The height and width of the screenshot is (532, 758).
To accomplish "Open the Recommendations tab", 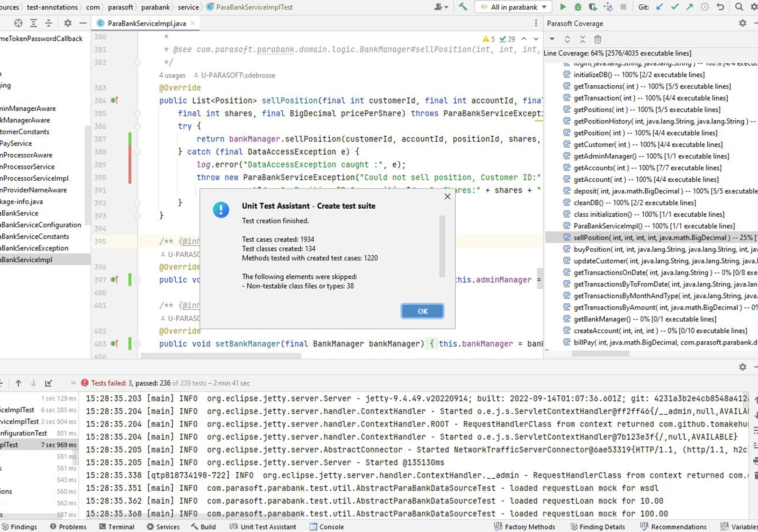I will pyautogui.click(x=673, y=526).
